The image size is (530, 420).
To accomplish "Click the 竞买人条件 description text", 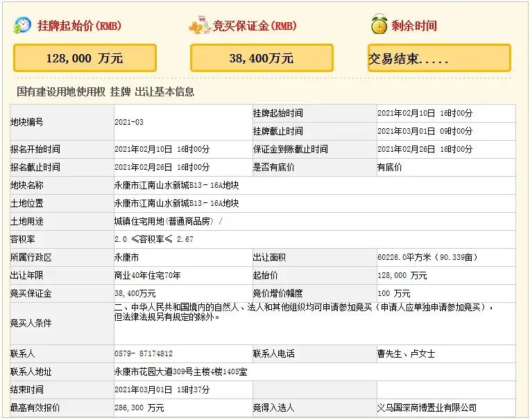I will [x=305, y=313].
